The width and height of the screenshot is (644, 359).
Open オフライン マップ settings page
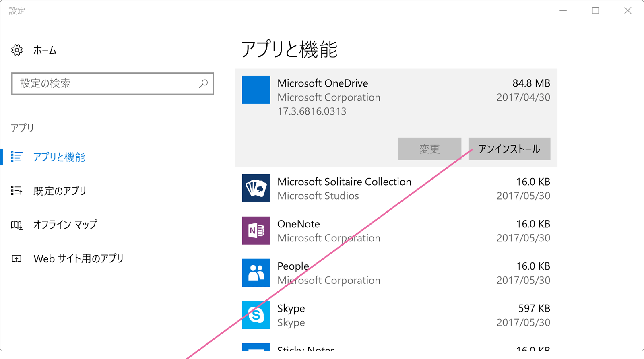click(x=65, y=225)
